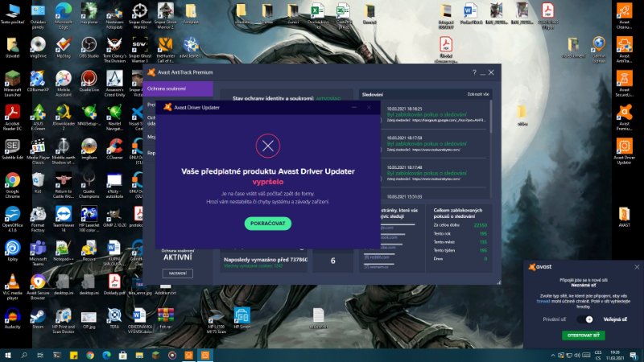Select the JDownloader 2 desktop icon
The width and height of the screenshot is (644, 362).
point(64,117)
